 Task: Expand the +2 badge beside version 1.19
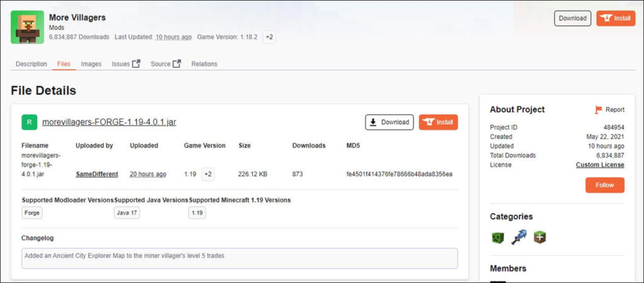click(x=208, y=174)
